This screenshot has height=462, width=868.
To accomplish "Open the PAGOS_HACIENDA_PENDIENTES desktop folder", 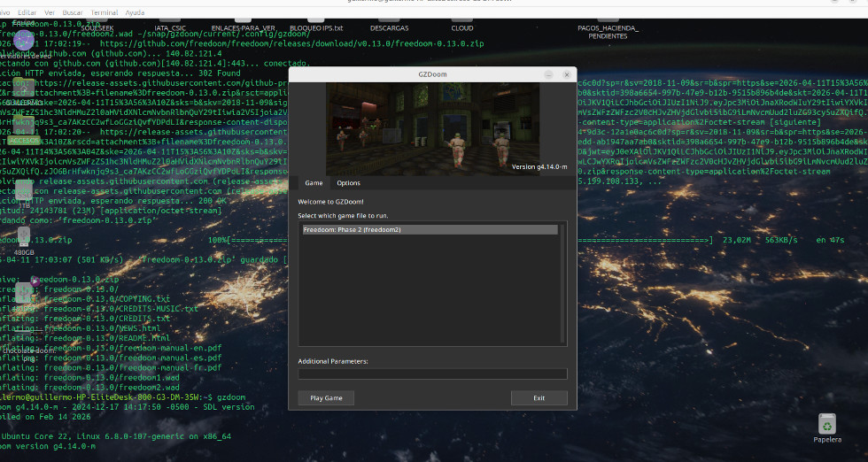I will [608, 31].
